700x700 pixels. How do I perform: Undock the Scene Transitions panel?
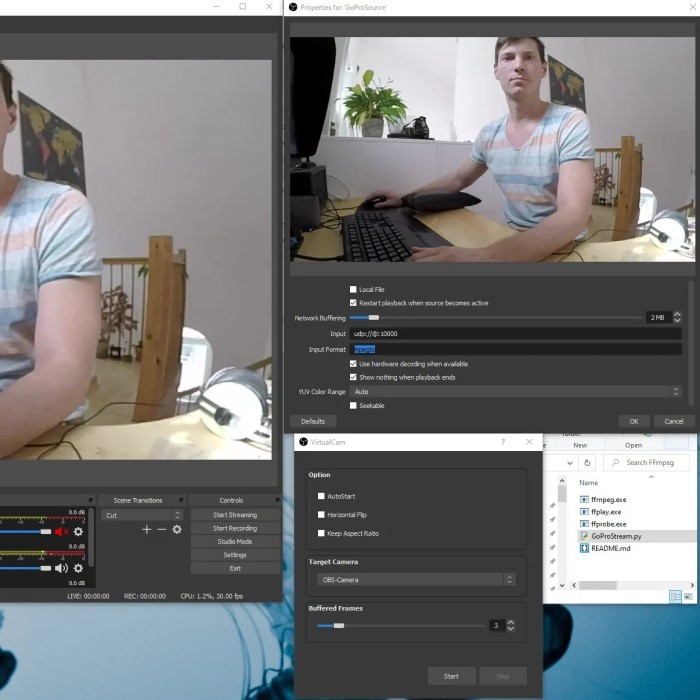coord(181,500)
